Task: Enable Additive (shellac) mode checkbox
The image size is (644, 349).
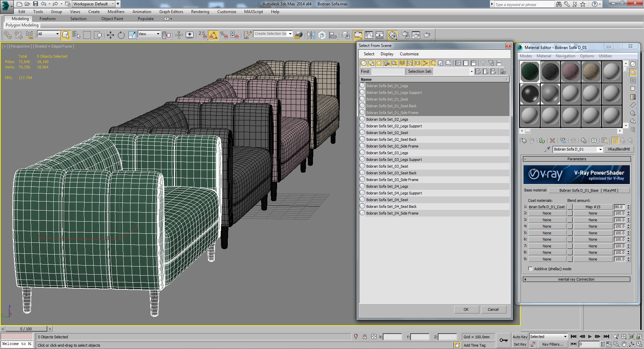Action: click(x=530, y=269)
